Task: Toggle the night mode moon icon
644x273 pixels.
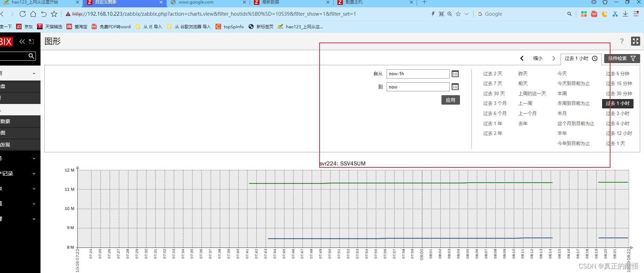Action: coord(605,14)
